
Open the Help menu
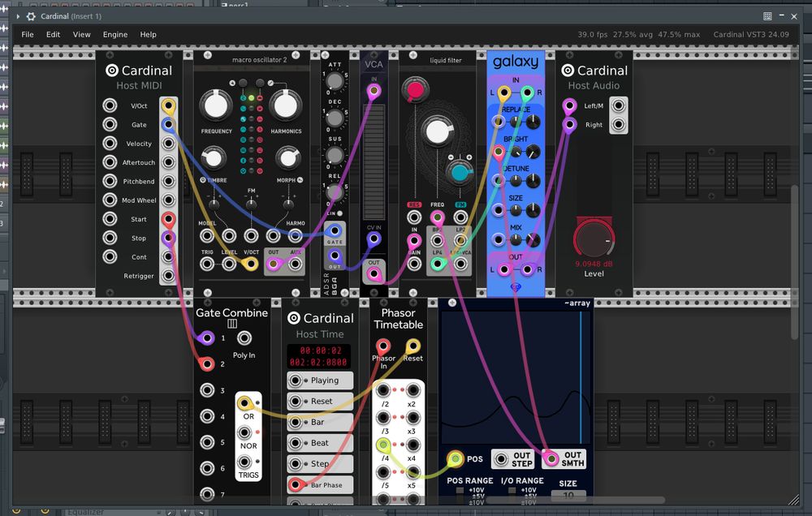148,35
